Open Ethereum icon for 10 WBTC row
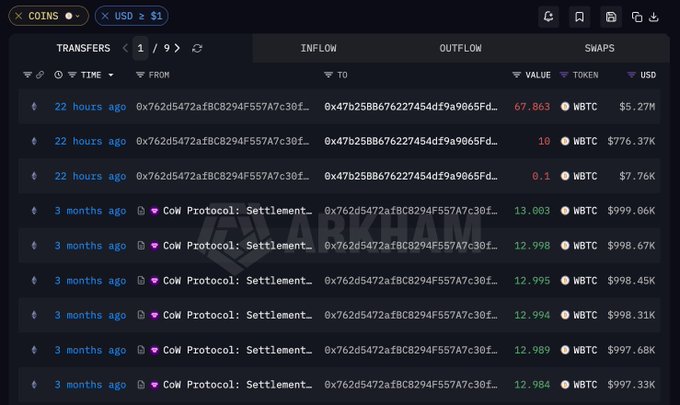680x405 pixels. pyautogui.click(x=34, y=141)
